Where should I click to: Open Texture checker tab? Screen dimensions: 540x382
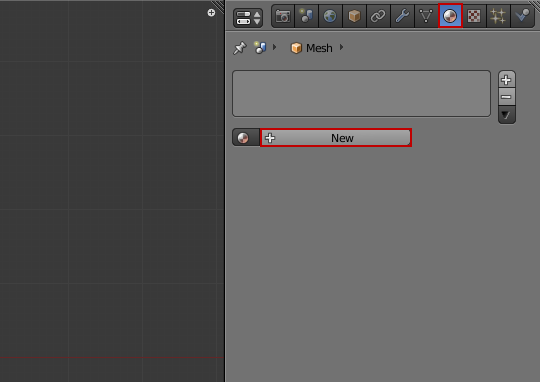tap(474, 16)
